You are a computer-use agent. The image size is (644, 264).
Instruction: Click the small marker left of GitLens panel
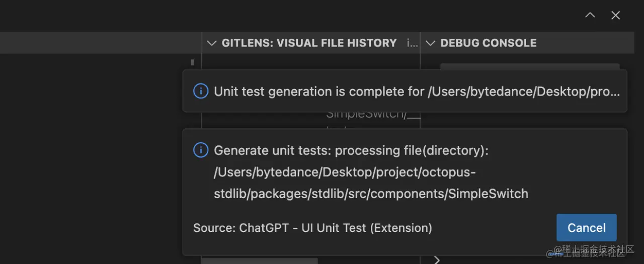click(x=193, y=62)
